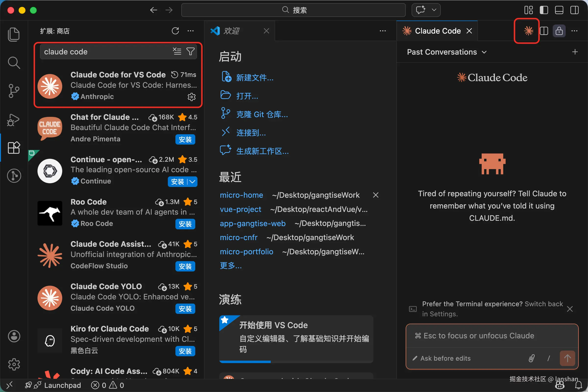Toggle the editor group lock icon
This screenshot has height=392, width=588.
(559, 31)
